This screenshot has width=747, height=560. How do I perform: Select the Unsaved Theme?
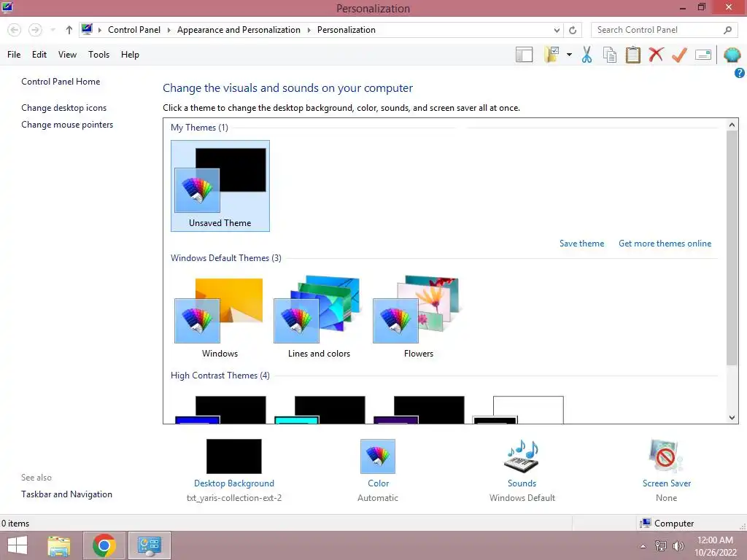click(x=220, y=186)
